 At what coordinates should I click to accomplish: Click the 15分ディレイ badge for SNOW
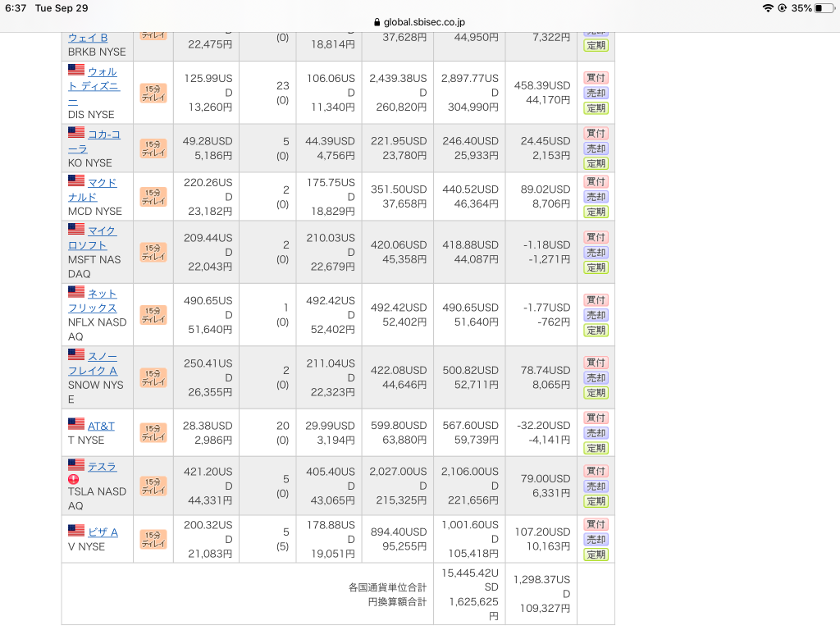(x=153, y=377)
